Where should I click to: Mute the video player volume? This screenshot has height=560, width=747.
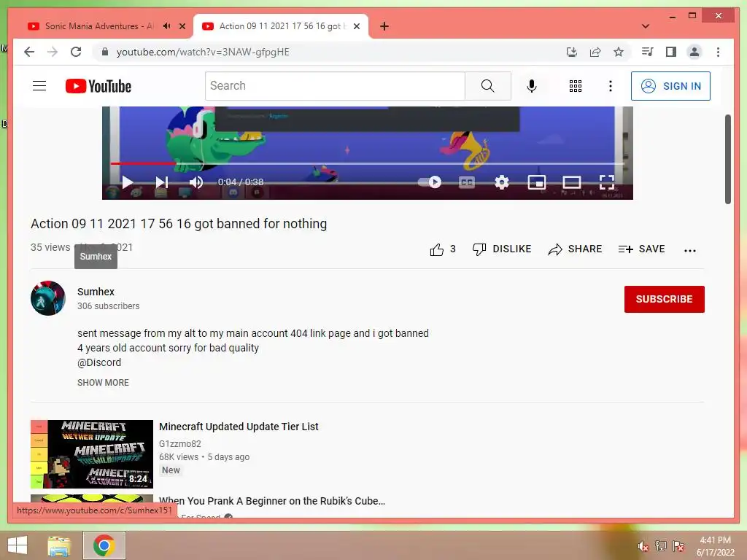pyautogui.click(x=196, y=182)
